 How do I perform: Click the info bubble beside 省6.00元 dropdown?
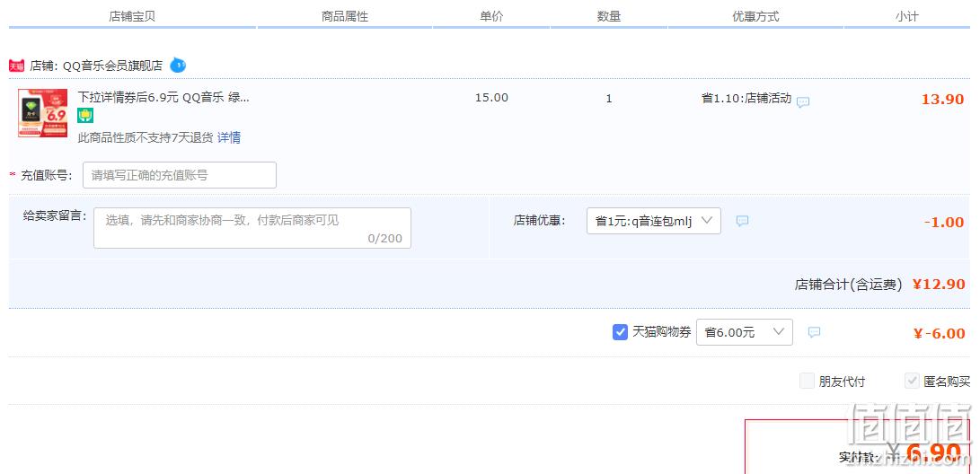[814, 332]
